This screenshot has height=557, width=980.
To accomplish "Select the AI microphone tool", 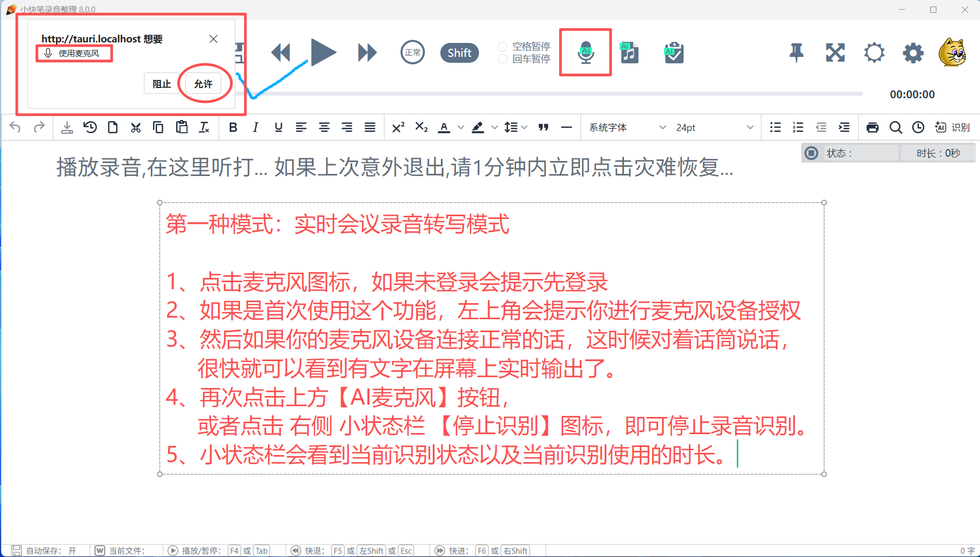I will tap(585, 52).
